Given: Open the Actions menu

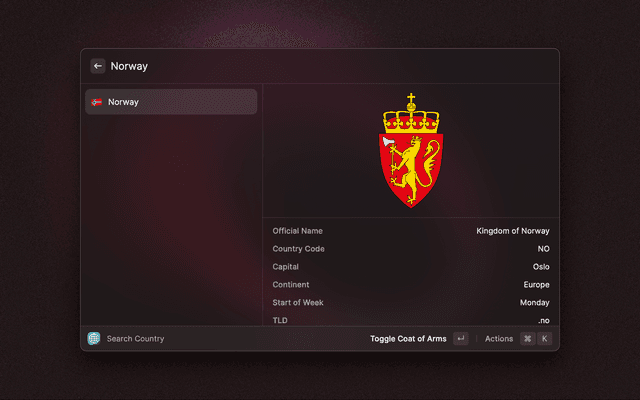Looking at the screenshot, I should [x=499, y=338].
